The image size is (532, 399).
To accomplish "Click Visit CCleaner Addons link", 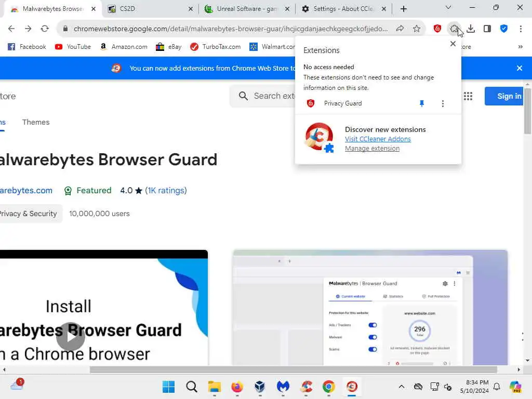I will pos(378,139).
